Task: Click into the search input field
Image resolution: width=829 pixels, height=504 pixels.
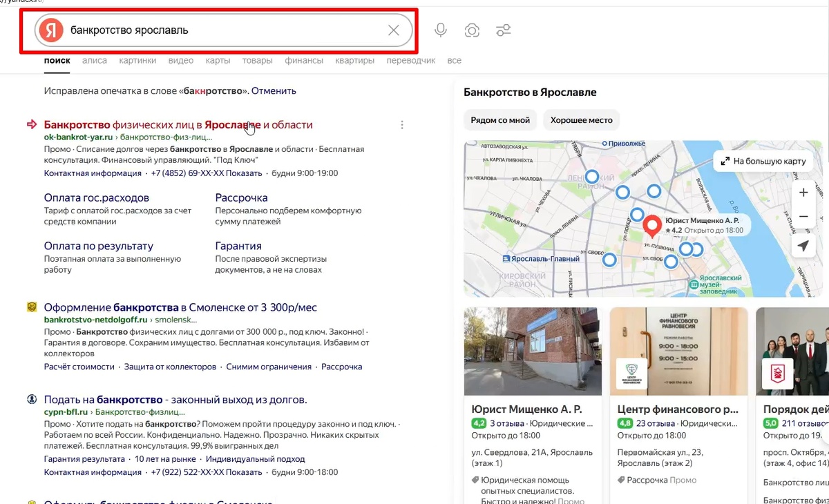Action: (225, 30)
